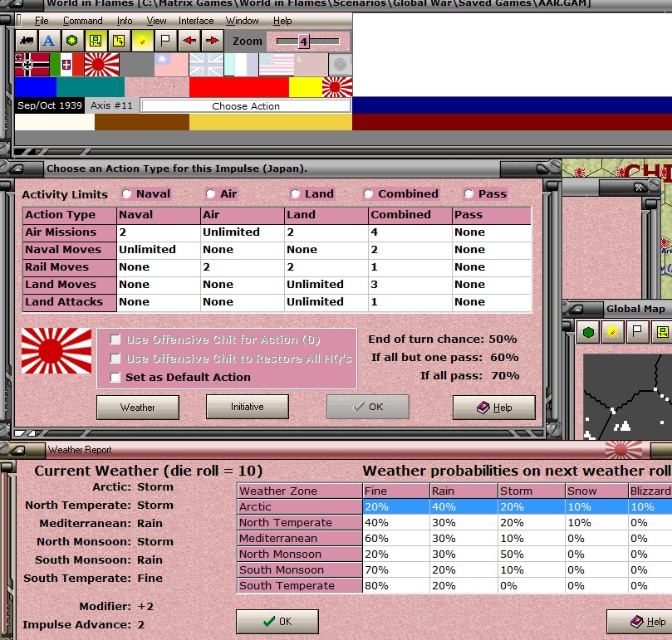672x640 pixels.
Task: Click the Sep/Oct 1939 date label
Action: coord(50,105)
